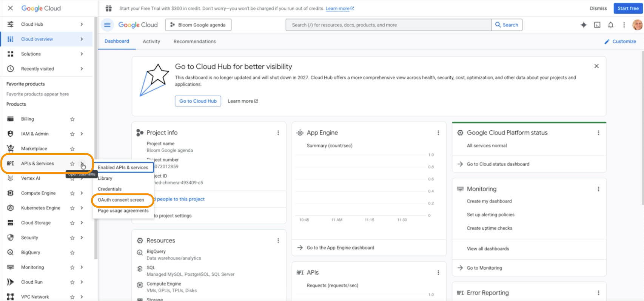The image size is (644, 301).
Task: Open Project info card options menu
Action: pos(278,133)
